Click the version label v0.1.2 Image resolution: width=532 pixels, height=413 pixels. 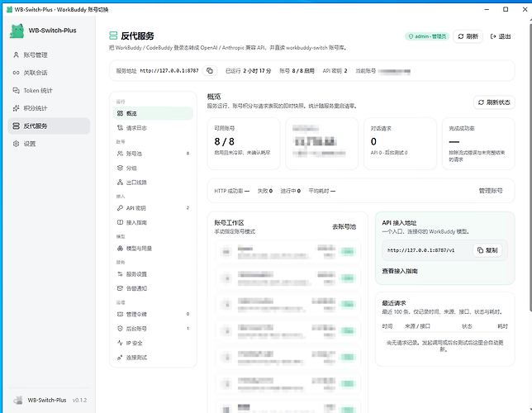(x=80, y=400)
